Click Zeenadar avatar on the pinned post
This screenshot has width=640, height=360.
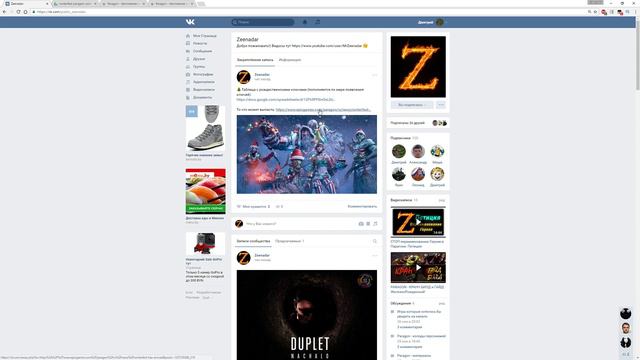point(244,77)
